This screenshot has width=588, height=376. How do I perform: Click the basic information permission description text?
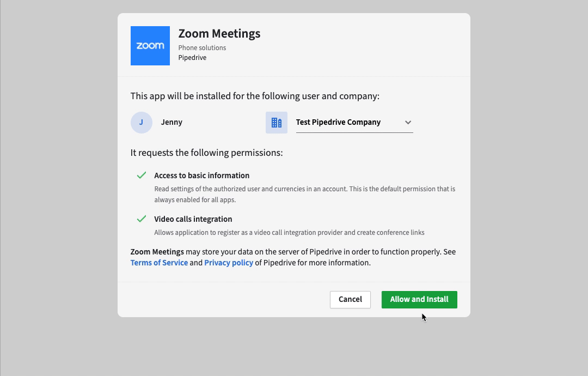305,195
